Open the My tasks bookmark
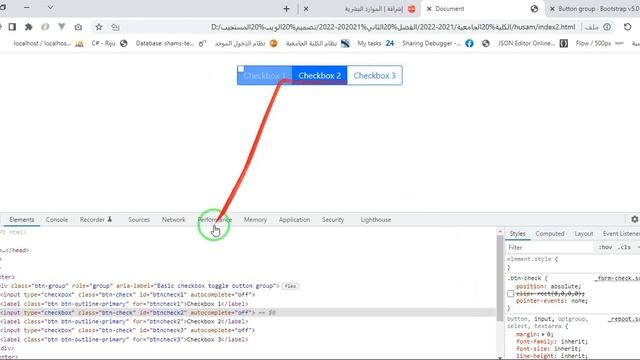Image resolution: width=640 pixels, height=360 pixels. (376, 43)
